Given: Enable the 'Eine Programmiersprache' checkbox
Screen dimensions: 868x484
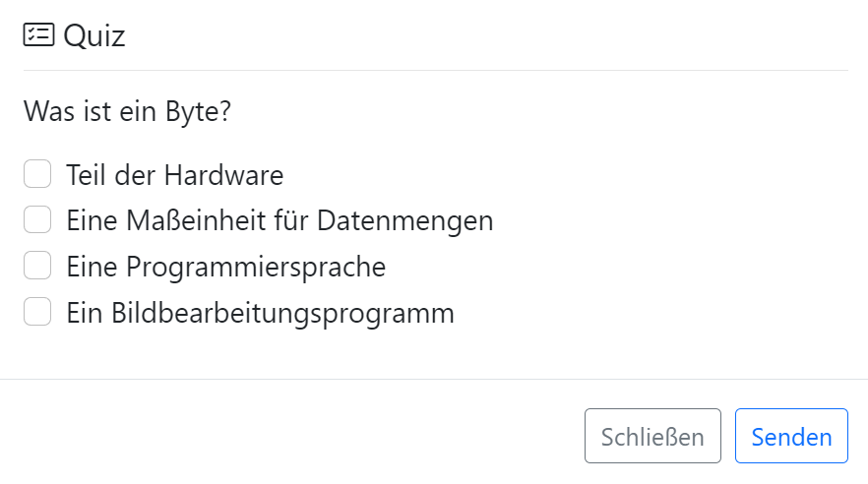Looking at the screenshot, I should (37, 267).
